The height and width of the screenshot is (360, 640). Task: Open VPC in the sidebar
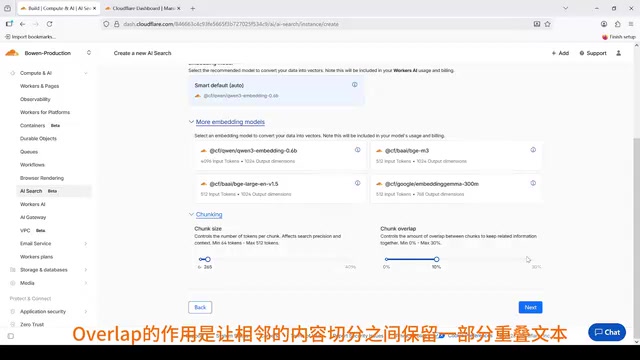(x=25, y=230)
